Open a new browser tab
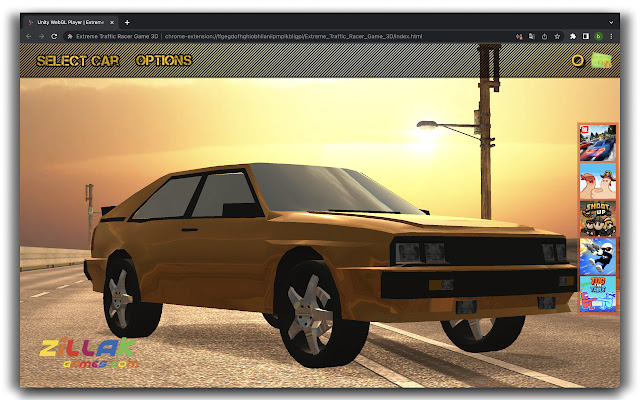Viewport: 640px width, 400px height. (127, 22)
